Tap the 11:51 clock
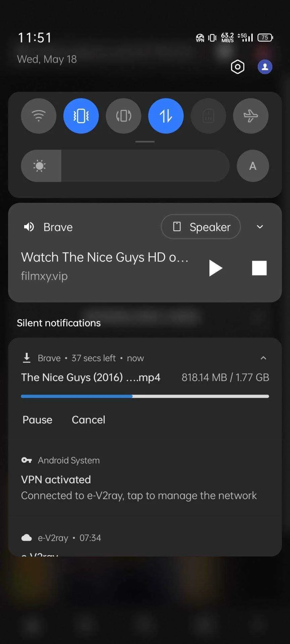 [35, 38]
